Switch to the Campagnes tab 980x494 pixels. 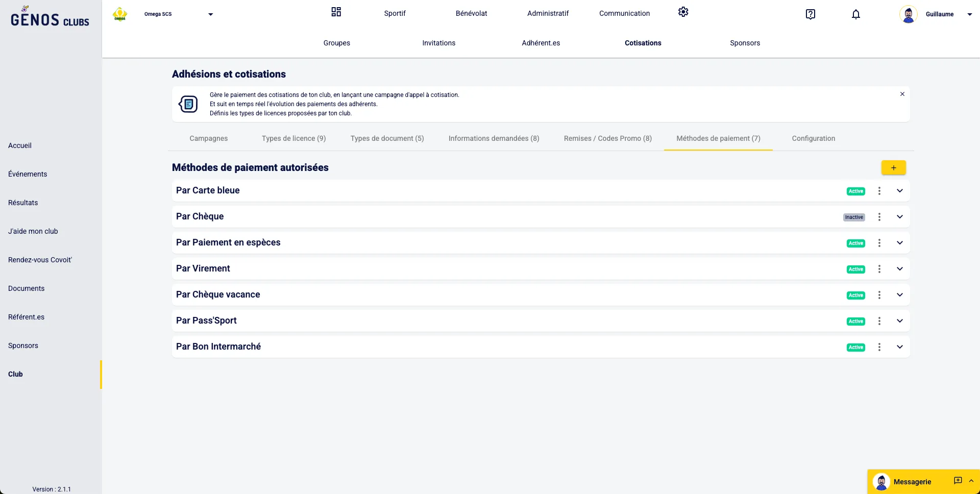(208, 139)
